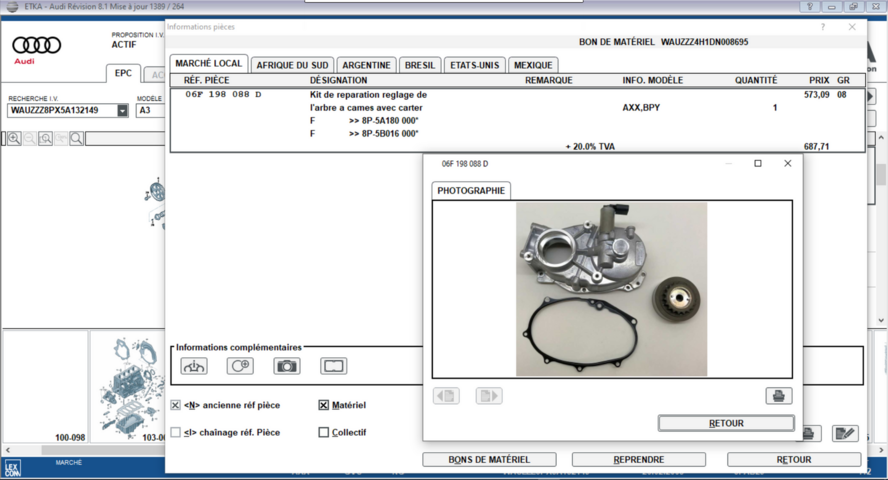888x480 pixels.
Task: Click thumbnail label 100-098
Action: pos(70,438)
